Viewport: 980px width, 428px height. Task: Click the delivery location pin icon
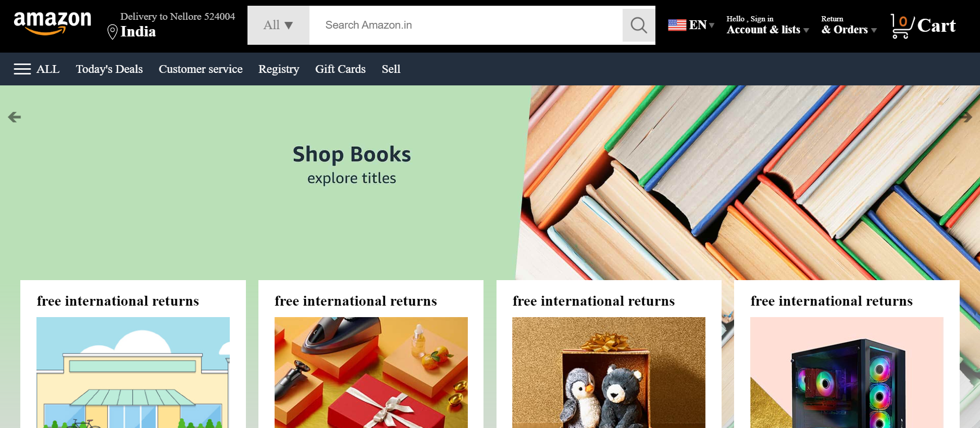112,32
